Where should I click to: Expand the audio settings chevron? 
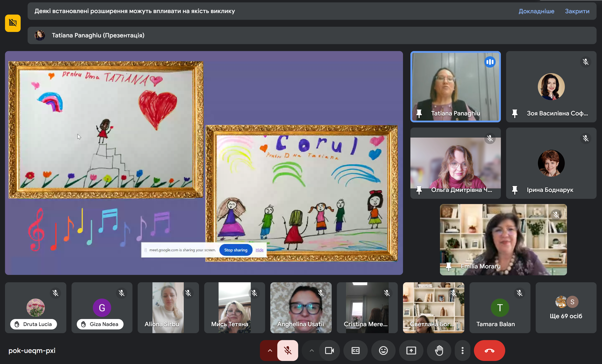(x=270, y=351)
